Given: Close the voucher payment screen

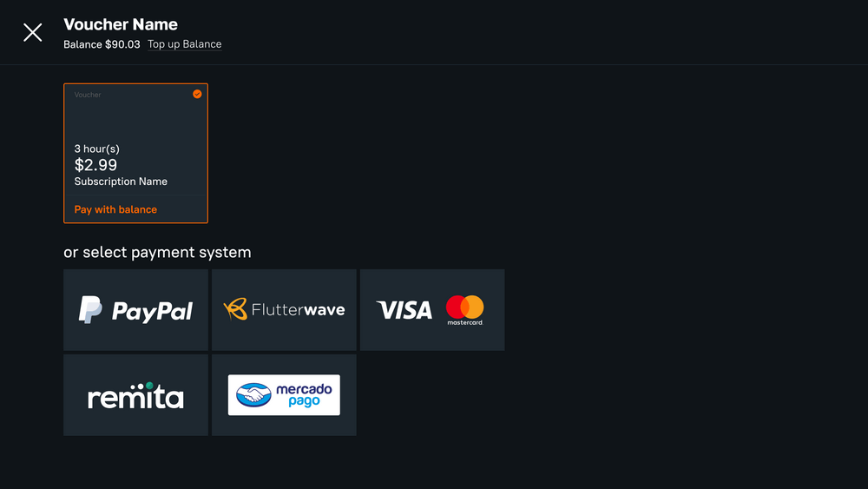Looking at the screenshot, I should pos(33,33).
